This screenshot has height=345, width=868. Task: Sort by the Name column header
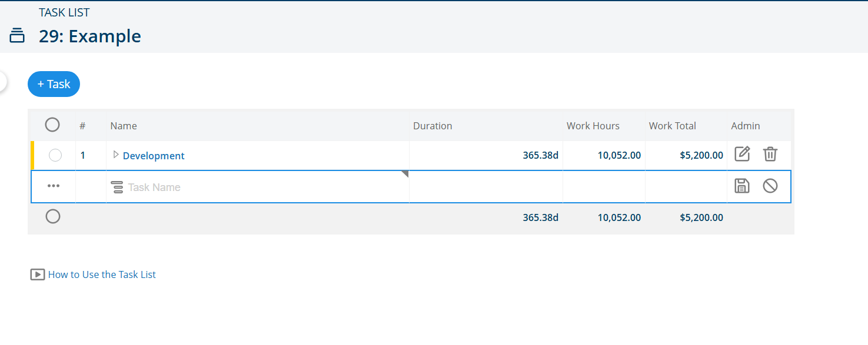click(x=124, y=126)
